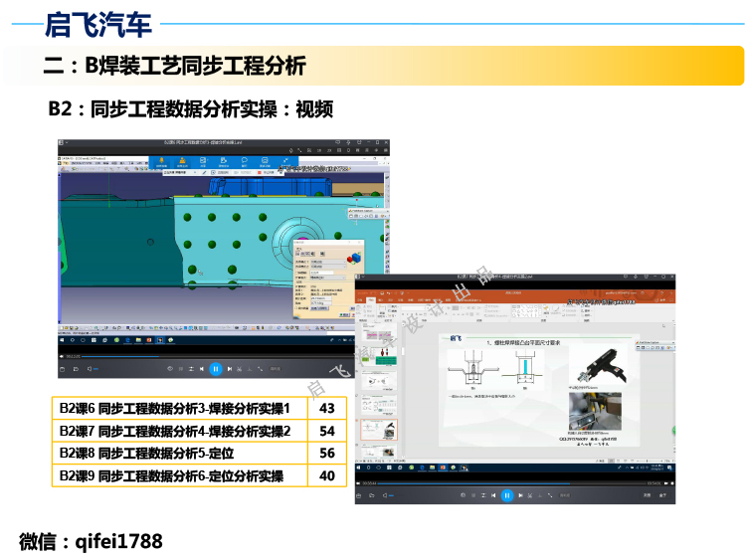Open File Explorer from the CATIA video taskbar
Screen dimensions: 746x560
click(138, 340)
